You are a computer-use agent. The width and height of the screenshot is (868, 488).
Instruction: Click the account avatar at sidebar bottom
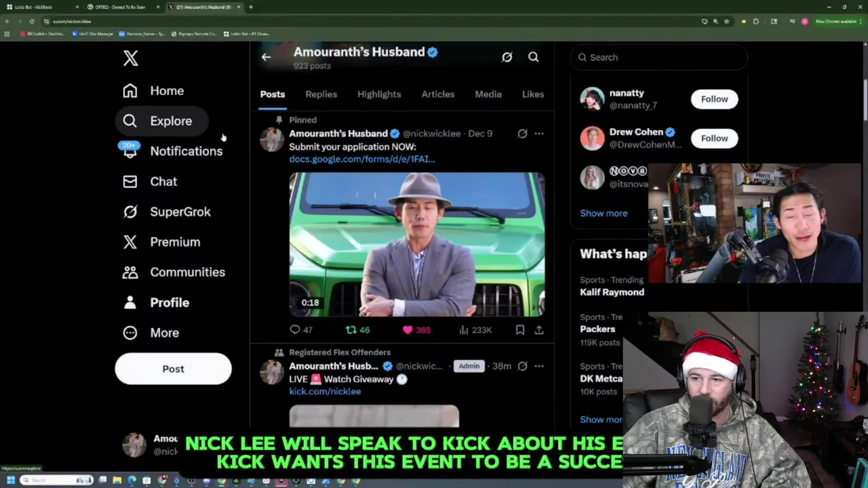(x=134, y=444)
